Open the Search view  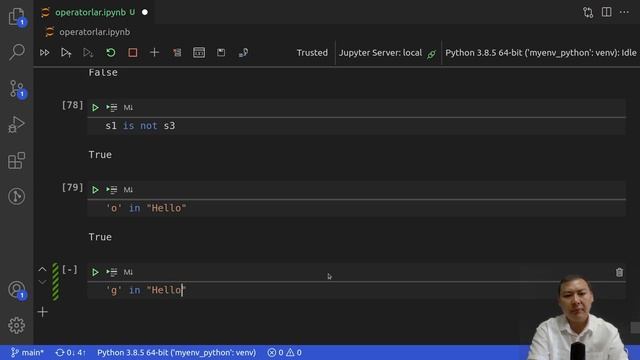click(16, 52)
